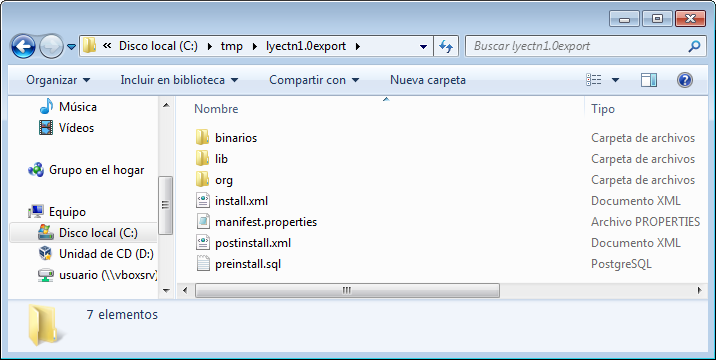Change the view with the view icon
The height and width of the screenshot is (361, 716).
click(x=594, y=80)
